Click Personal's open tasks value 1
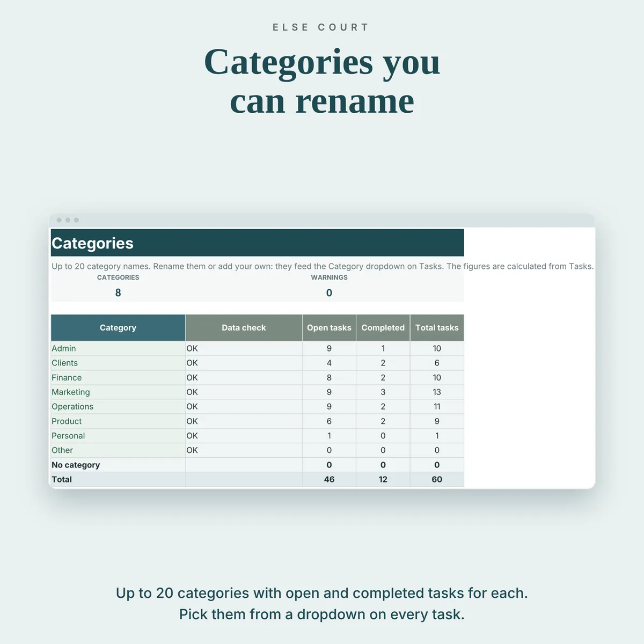 point(329,436)
